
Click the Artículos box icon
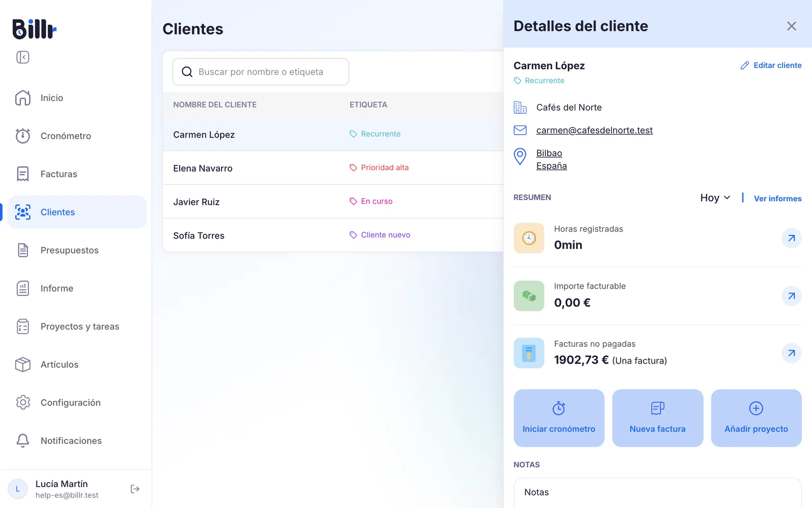click(23, 364)
